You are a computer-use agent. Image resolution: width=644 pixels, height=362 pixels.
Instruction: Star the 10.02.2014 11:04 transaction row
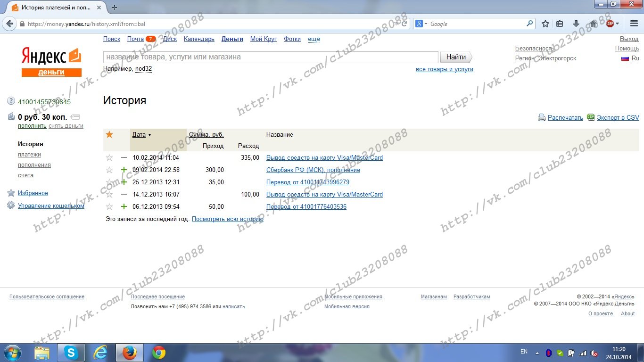tap(109, 157)
